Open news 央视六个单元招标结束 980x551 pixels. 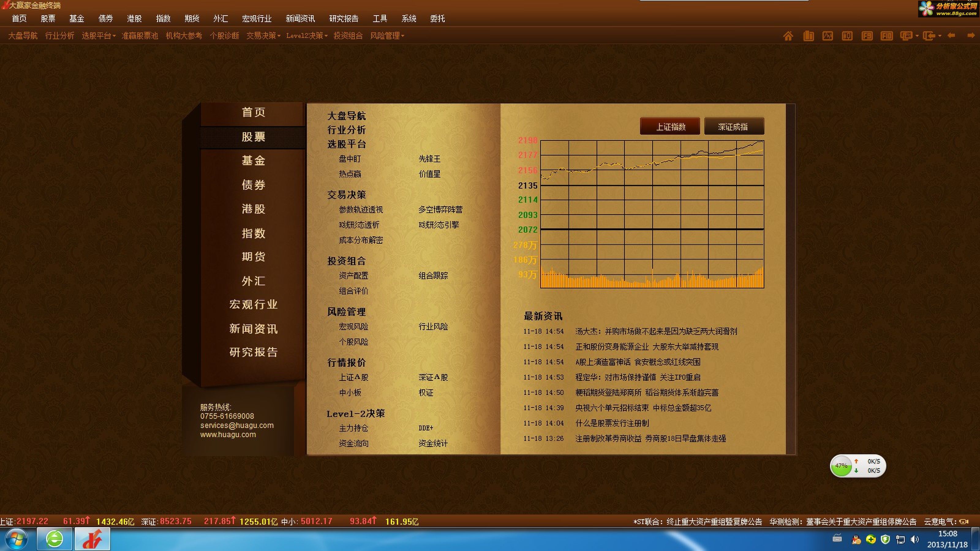[x=643, y=408]
